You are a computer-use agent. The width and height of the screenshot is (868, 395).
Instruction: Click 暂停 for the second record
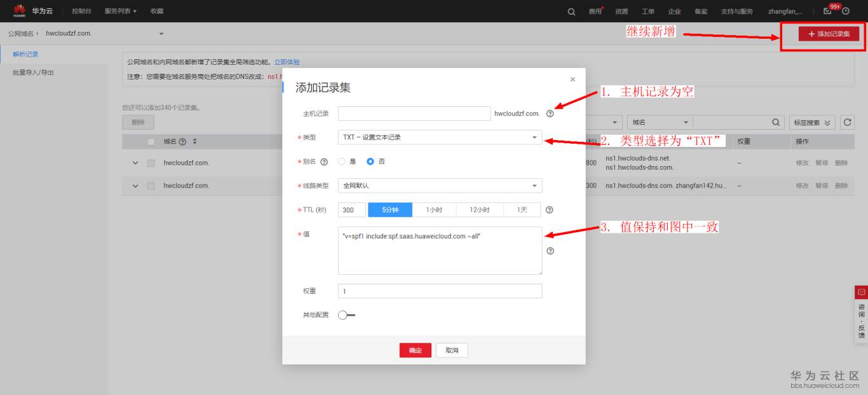click(822, 186)
